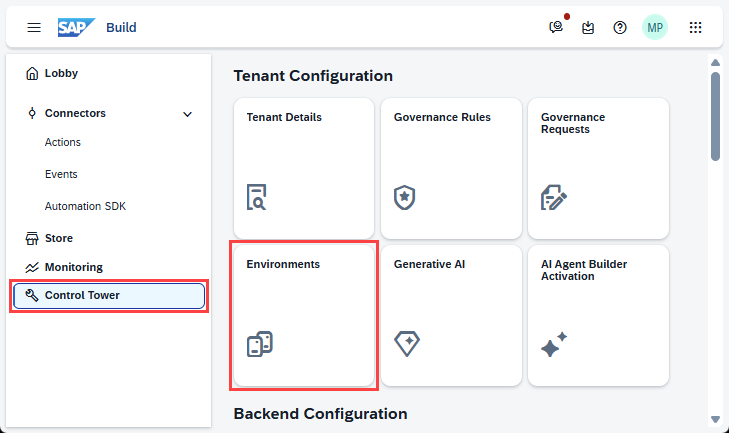Open the product switcher grid icon
729x433 pixels.
coord(696,27)
